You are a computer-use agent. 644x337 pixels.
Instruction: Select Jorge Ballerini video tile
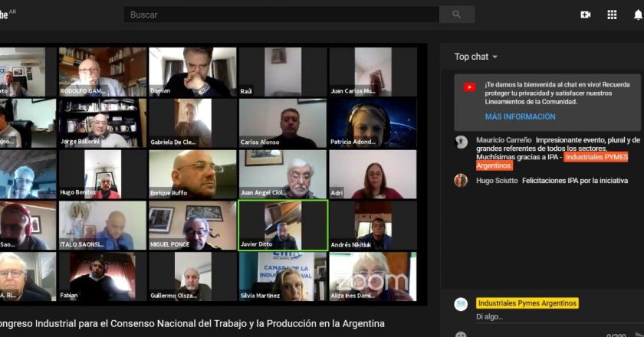pyautogui.click(x=103, y=123)
